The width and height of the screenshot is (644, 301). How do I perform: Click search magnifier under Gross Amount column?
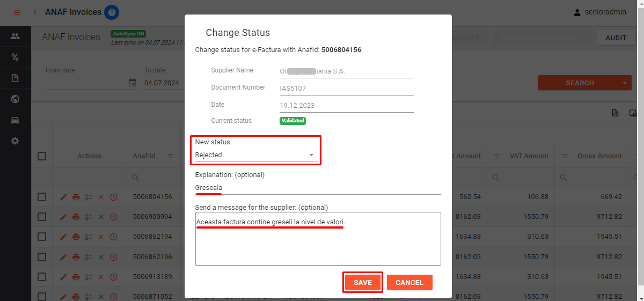click(x=563, y=177)
